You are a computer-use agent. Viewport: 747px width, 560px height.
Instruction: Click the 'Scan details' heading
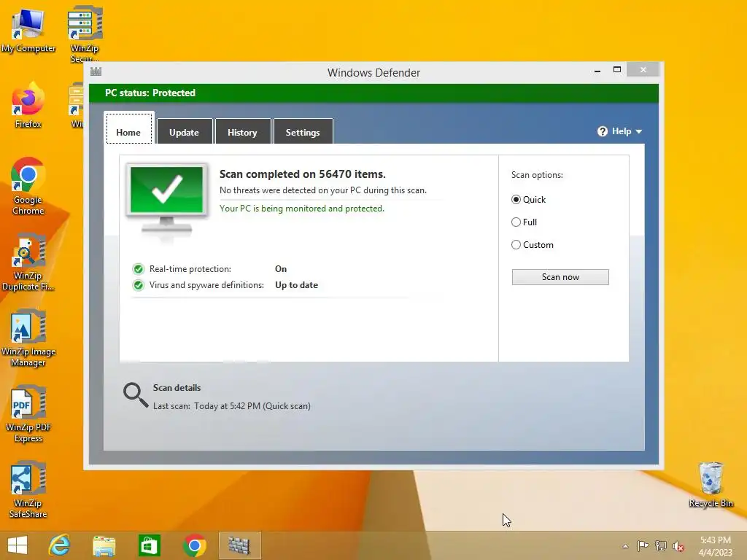click(x=177, y=388)
